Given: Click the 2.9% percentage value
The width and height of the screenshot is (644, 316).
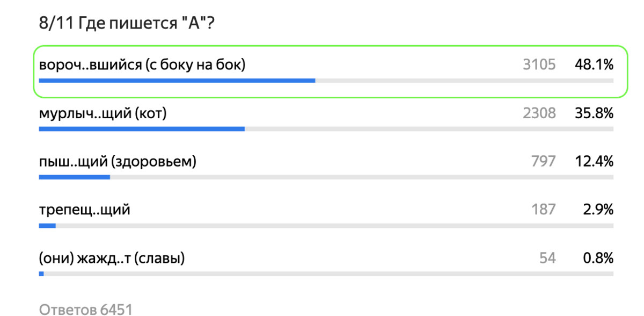Looking at the screenshot, I should click(x=598, y=210).
